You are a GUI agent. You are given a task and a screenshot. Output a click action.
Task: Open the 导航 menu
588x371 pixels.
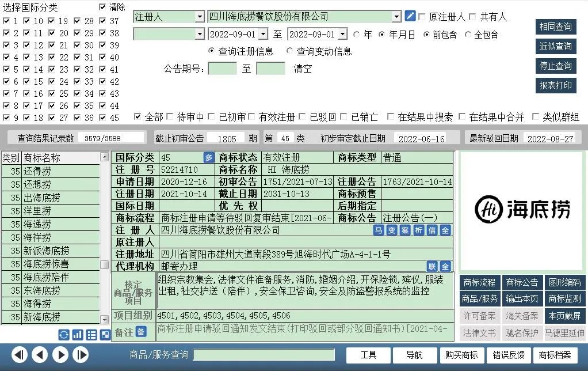[415, 355]
